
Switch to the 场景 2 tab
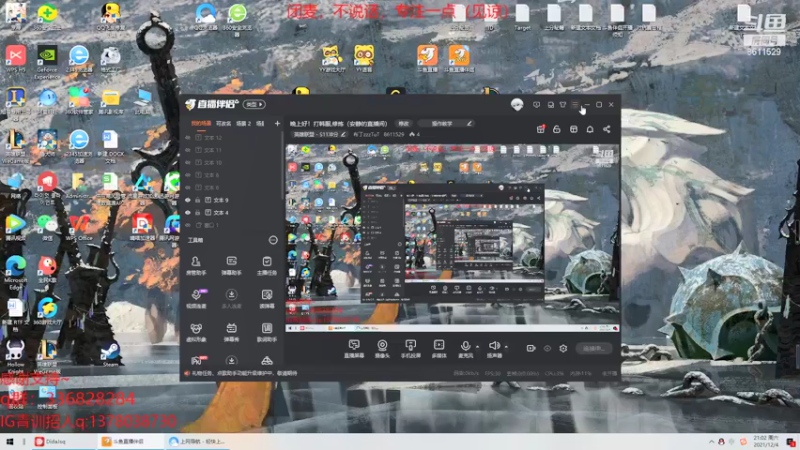point(243,123)
